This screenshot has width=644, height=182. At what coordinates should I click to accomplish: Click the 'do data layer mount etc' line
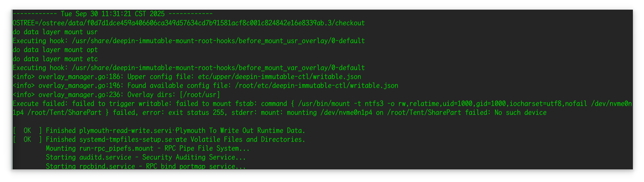pos(55,59)
